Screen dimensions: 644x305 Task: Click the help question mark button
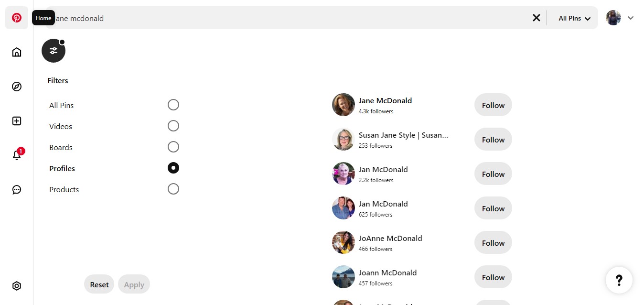tap(619, 280)
